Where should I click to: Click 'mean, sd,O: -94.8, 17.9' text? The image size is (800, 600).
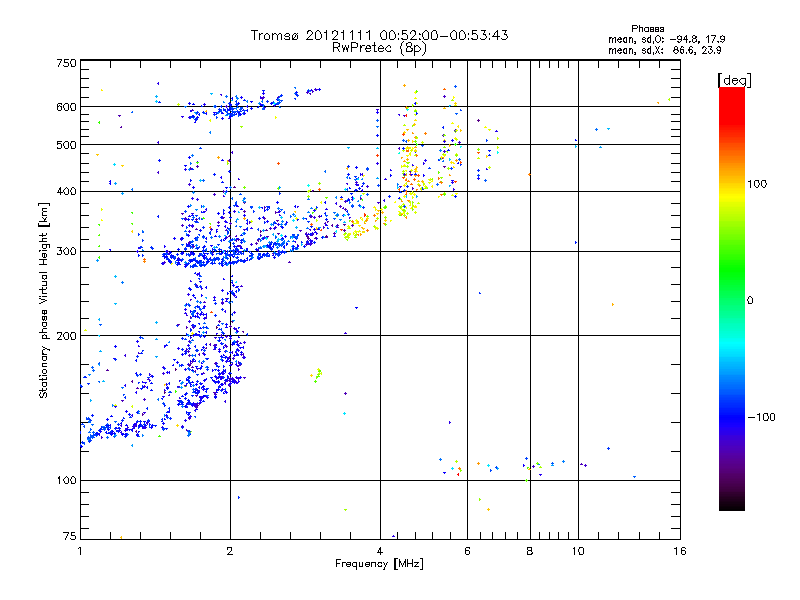click(666, 39)
